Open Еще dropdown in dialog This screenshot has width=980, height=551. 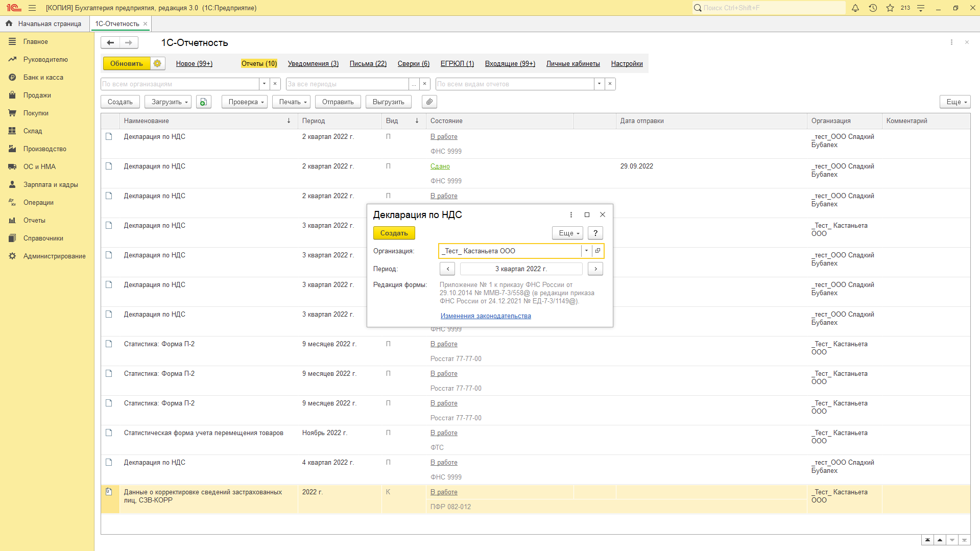[x=567, y=233]
